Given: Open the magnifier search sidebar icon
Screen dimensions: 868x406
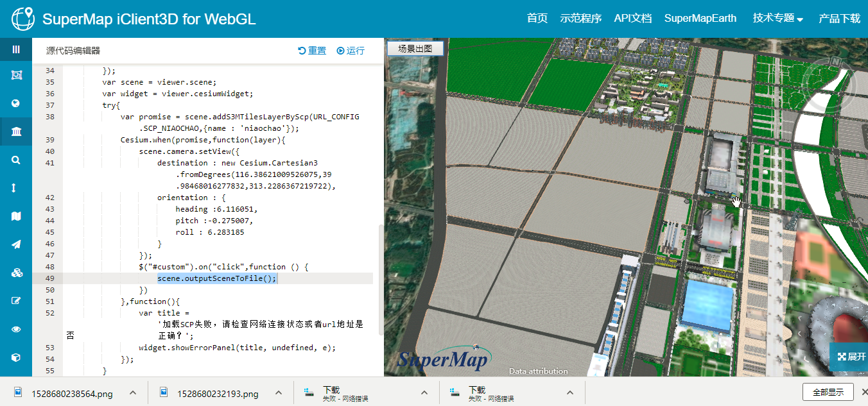Looking at the screenshot, I should (x=16, y=160).
